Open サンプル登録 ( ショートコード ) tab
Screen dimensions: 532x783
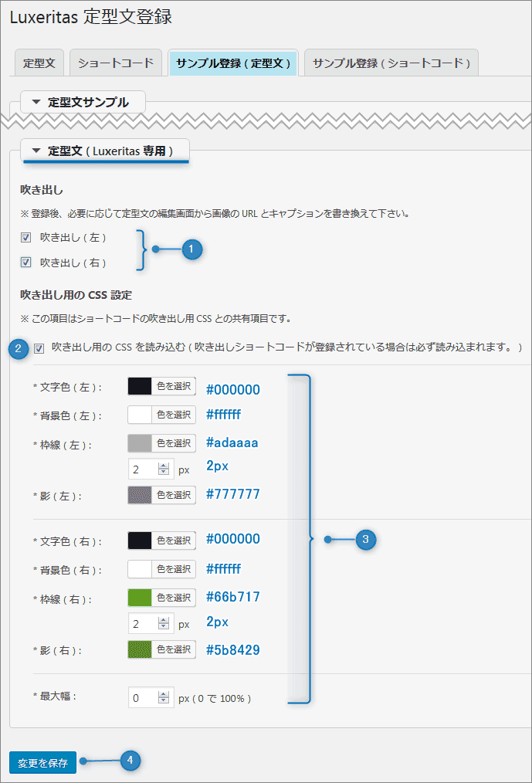pos(391,63)
